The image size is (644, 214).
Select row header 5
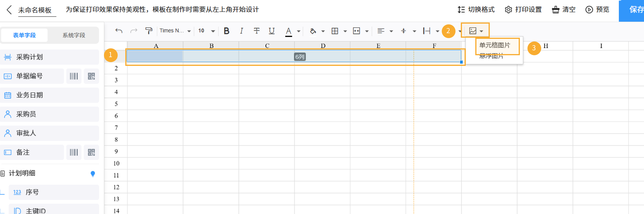(116, 104)
